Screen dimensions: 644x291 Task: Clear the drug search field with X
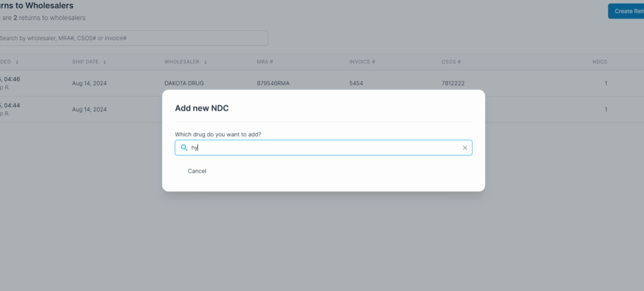(x=465, y=148)
